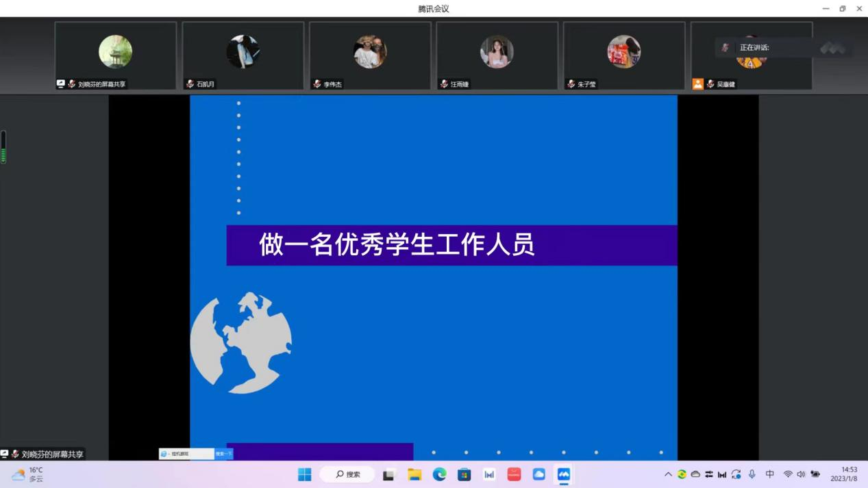Launch Microsoft Store from the taskbar
The height and width of the screenshot is (488, 868).
coord(464,474)
